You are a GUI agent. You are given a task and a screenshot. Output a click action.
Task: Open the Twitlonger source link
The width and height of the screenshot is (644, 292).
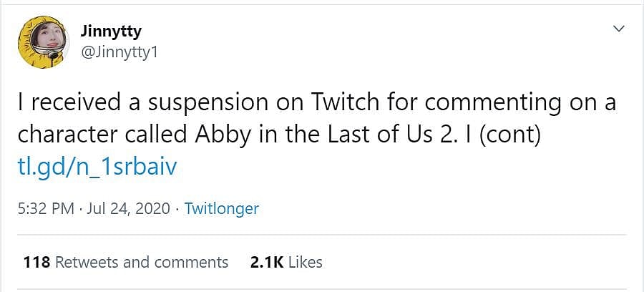click(x=221, y=209)
